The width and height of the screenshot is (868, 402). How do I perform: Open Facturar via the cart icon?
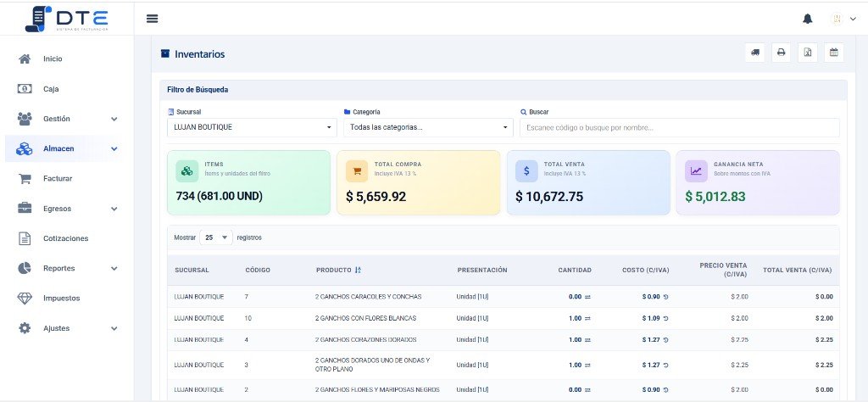click(25, 178)
